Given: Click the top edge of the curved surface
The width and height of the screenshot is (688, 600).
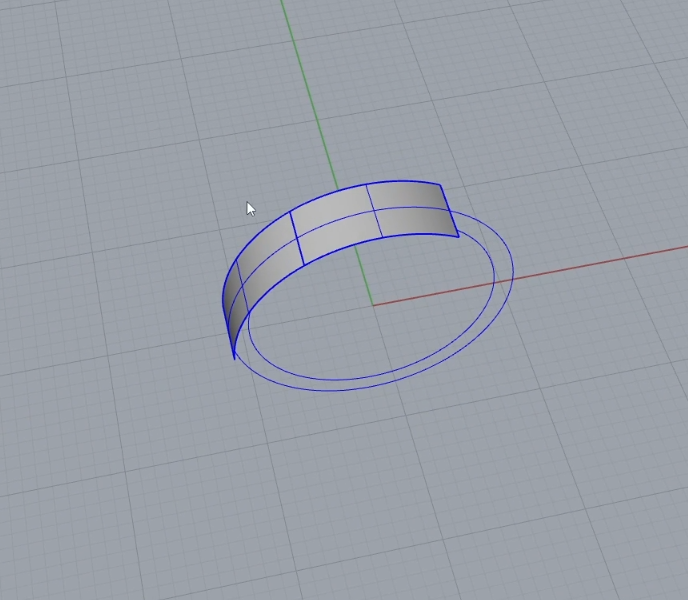Looking at the screenshot, I should click(x=330, y=195).
